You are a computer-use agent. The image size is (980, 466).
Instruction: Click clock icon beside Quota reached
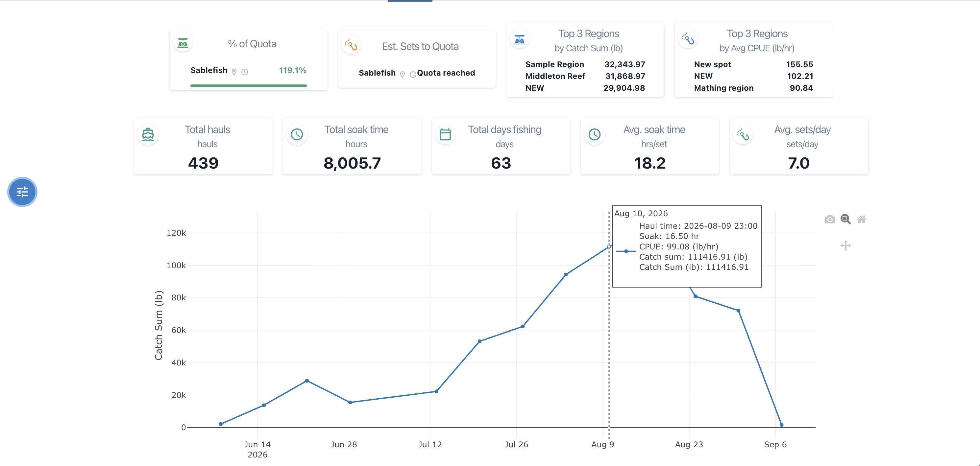coord(413,75)
